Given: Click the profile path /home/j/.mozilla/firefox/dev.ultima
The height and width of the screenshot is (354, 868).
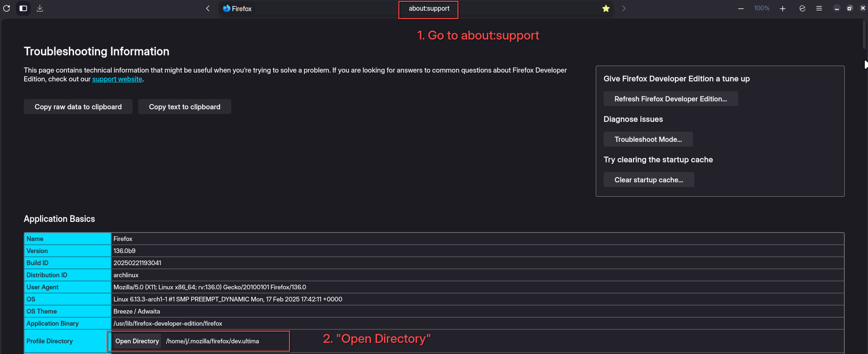Looking at the screenshot, I should tap(213, 341).
